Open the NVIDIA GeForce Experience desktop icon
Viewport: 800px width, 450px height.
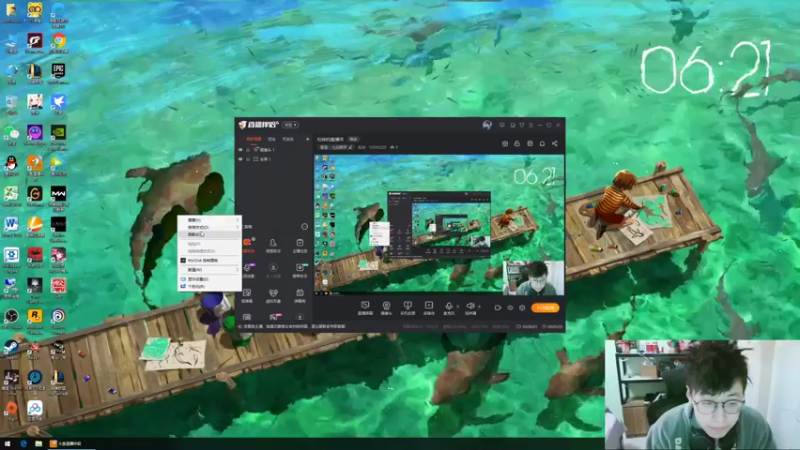(x=58, y=137)
